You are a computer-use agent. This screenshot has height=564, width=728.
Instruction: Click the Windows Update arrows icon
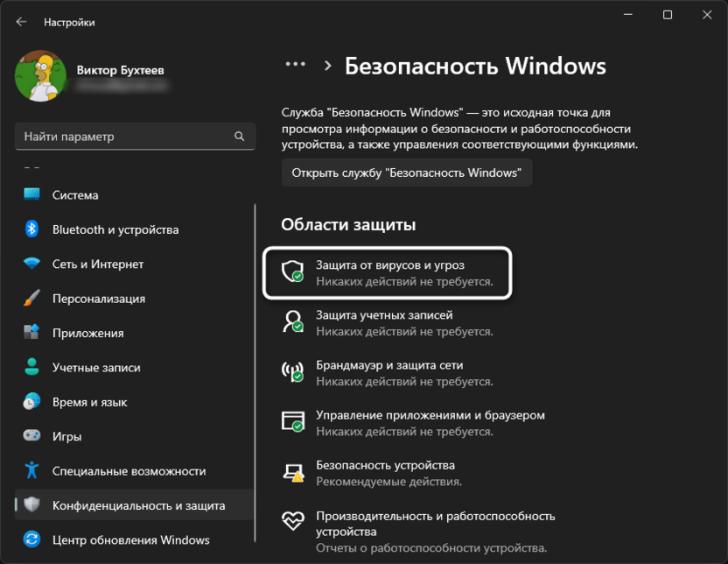pyautogui.click(x=32, y=539)
